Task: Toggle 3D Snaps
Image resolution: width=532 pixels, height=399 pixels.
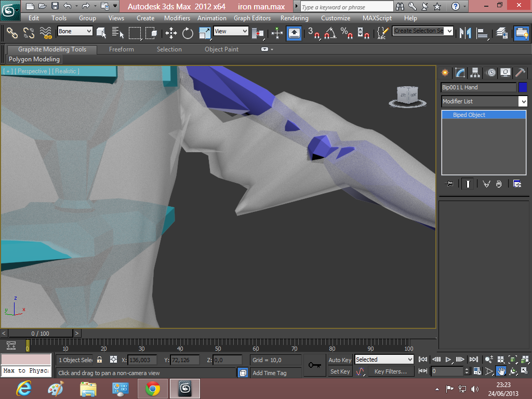Action: (314, 33)
